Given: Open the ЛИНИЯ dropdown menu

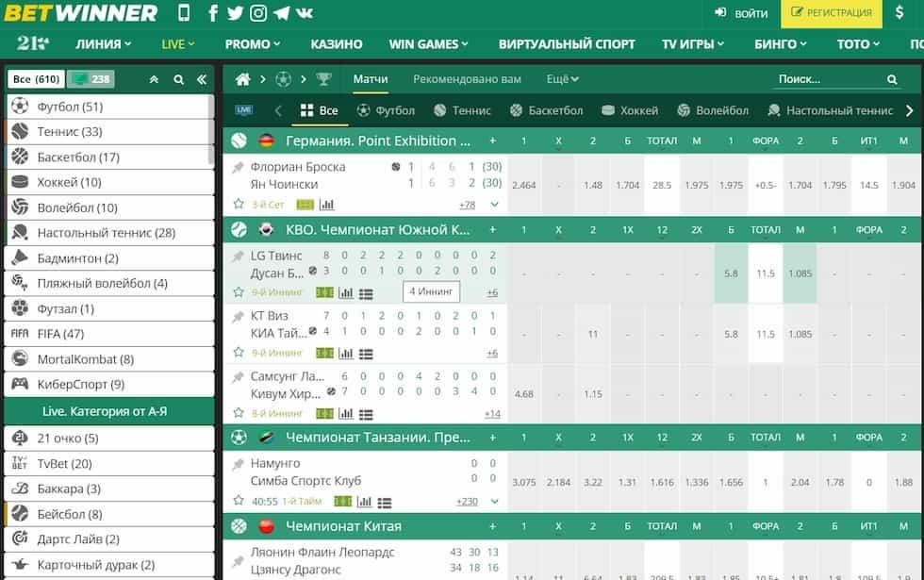Looking at the screenshot, I should [x=103, y=43].
